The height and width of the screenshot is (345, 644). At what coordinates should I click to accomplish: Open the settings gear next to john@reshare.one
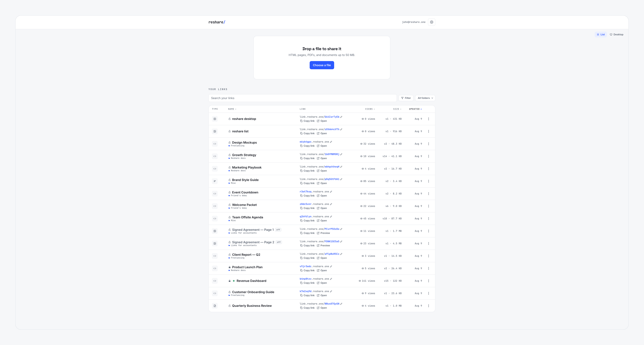pos(432,22)
